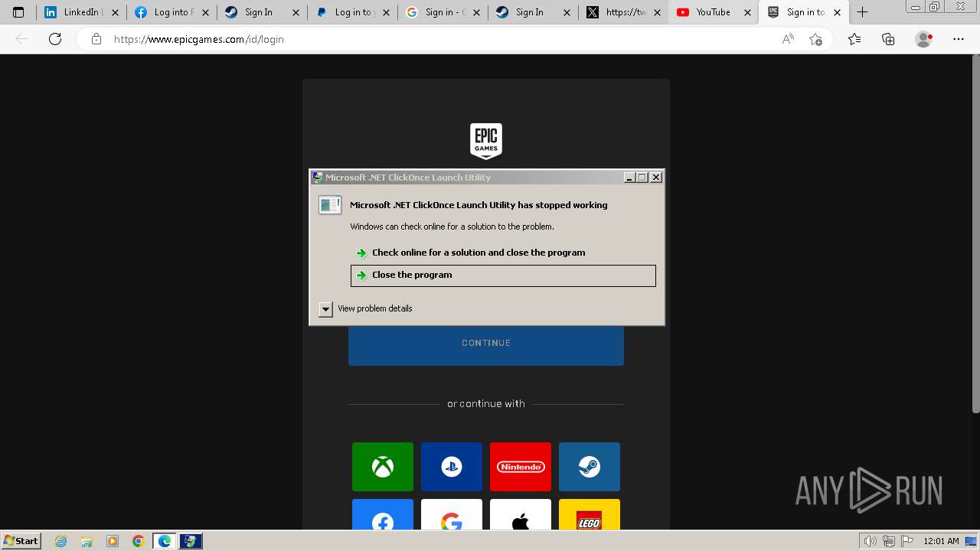The width and height of the screenshot is (980, 551).
Task: Click the taskbar clock 12:01 AM
Action: point(941,541)
